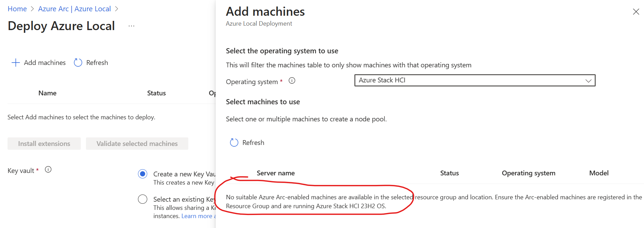Click the 'Select the operating system to use' heading
Image resolution: width=644 pixels, height=228 pixels.
(282, 51)
